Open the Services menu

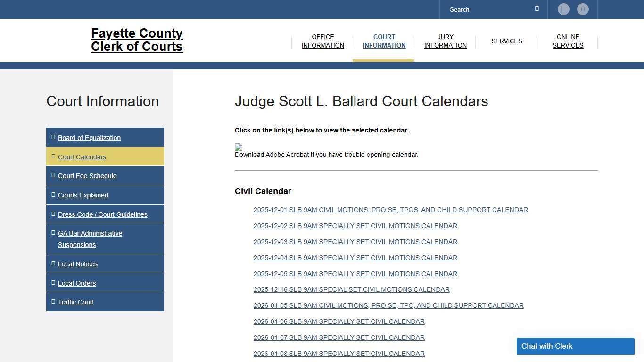pyautogui.click(x=506, y=41)
